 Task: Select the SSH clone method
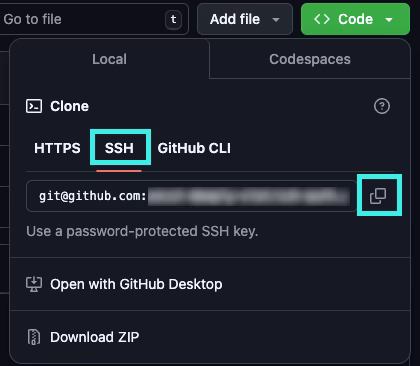119,148
